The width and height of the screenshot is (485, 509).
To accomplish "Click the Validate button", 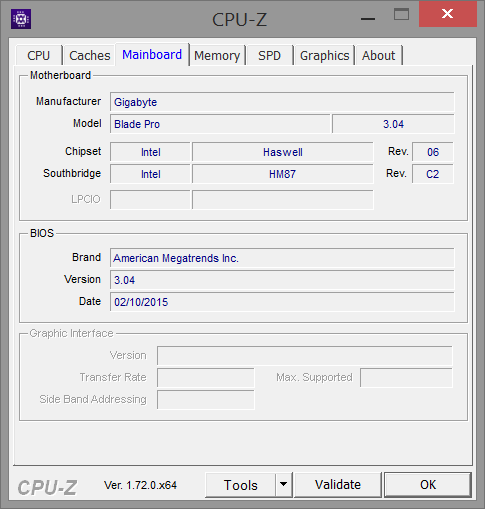I will tap(338, 485).
